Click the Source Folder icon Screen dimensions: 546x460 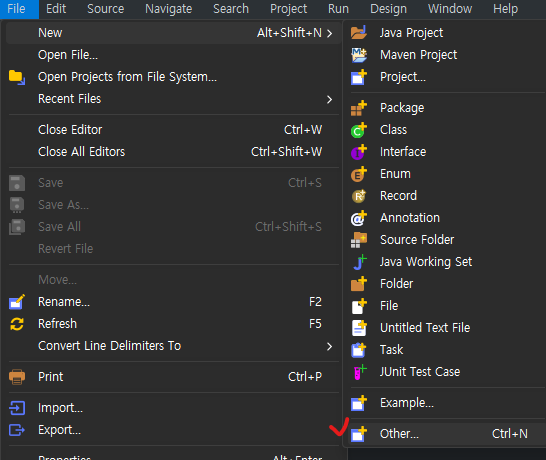tap(359, 240)
